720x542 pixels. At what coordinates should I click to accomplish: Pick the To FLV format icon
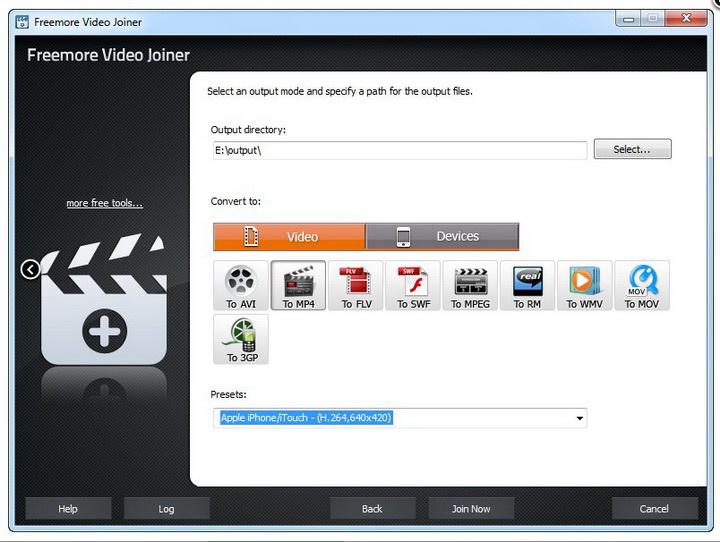355,285
